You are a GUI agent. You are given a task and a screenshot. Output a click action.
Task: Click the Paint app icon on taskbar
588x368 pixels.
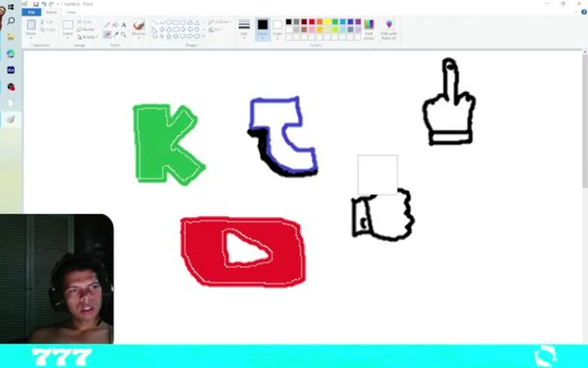pos(11,120)
